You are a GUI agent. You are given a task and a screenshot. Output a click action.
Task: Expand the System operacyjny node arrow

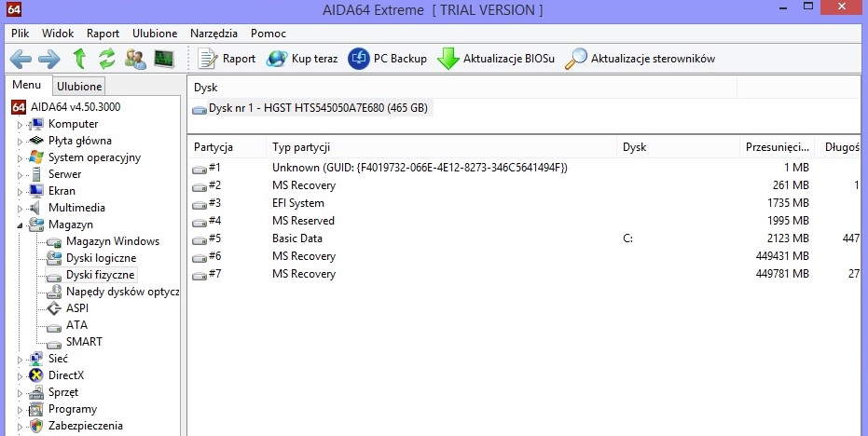[21, 158]
